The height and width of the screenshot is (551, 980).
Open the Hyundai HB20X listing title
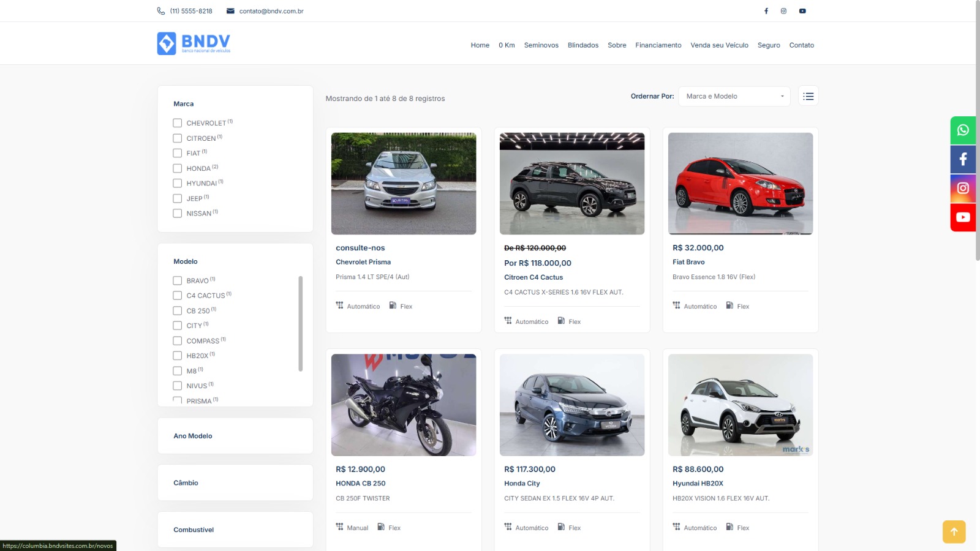click(698, 484)
